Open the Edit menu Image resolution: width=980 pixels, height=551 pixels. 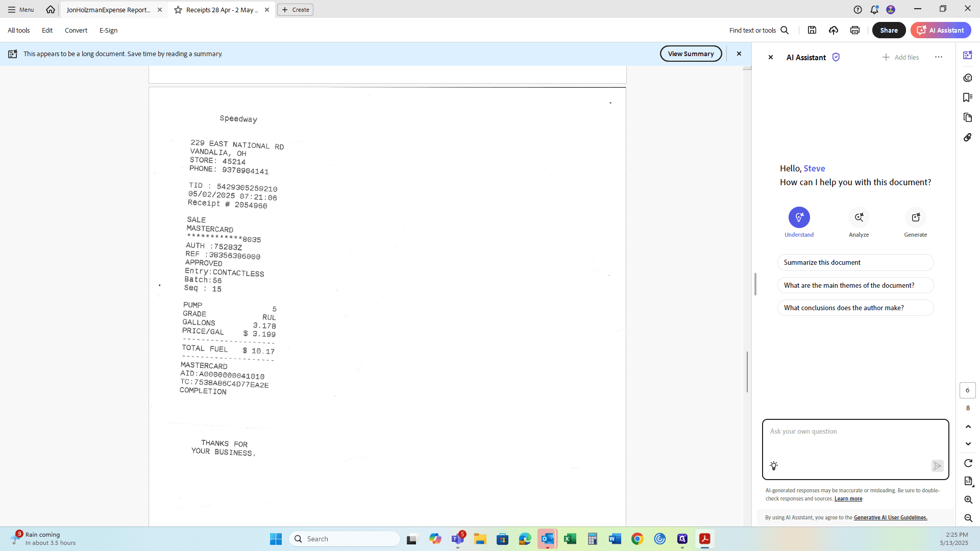(x=47, y=31)
